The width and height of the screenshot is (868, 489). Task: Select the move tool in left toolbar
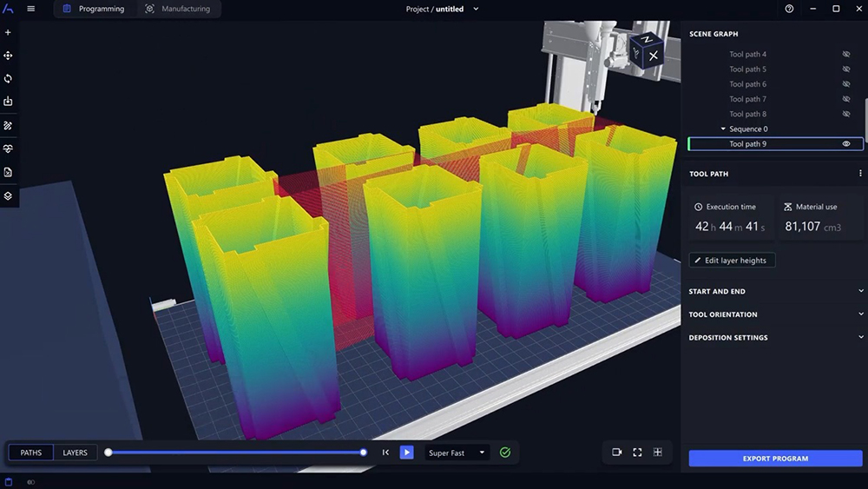8,56
